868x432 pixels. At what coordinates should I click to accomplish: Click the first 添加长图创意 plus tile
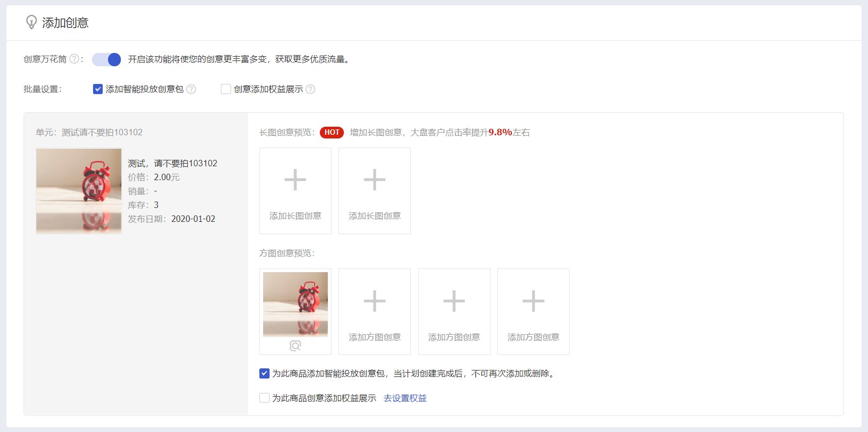295,191
